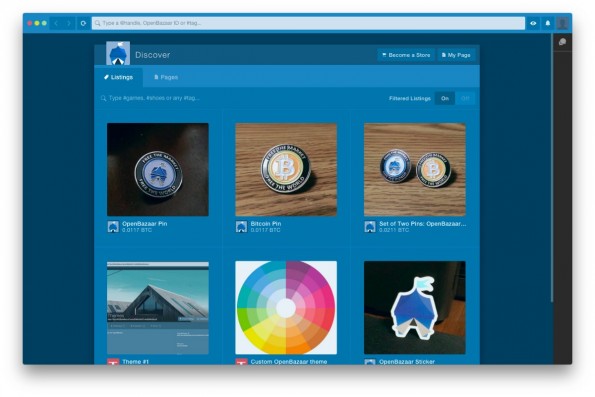Go back with the left arrow
Screen dimensions: 595x397
[56, 23]
